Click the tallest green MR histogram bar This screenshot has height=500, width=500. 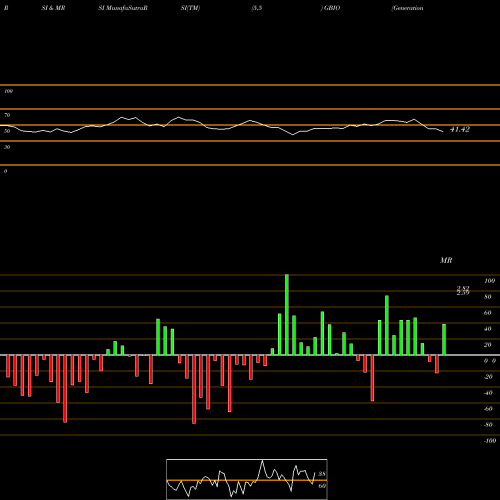tap(287, 315)
